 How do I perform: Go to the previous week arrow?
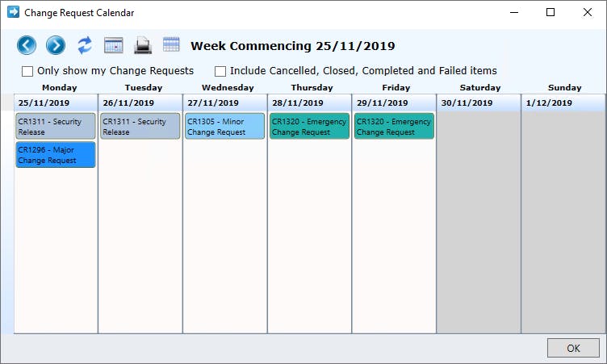(27, 45)
